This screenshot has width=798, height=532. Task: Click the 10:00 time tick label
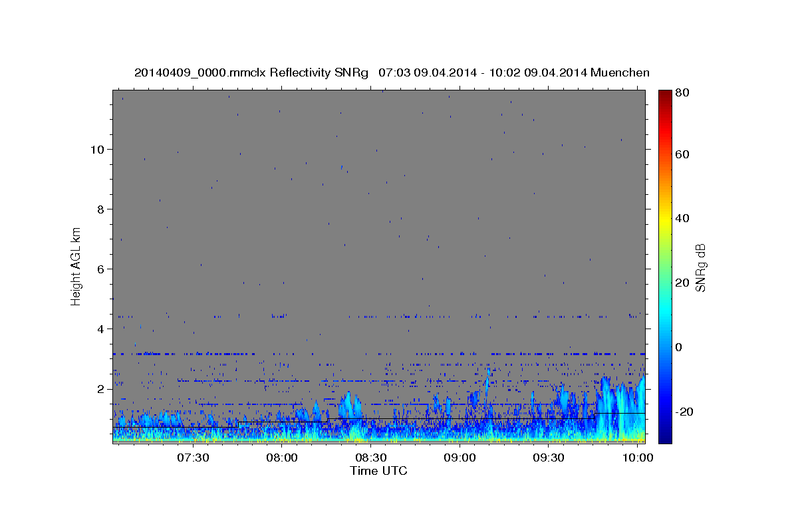(638, 459)
